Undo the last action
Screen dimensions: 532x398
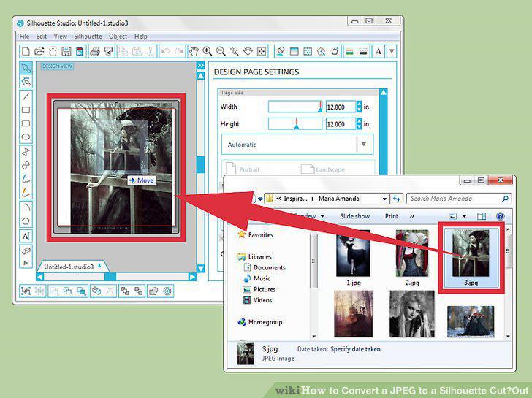(165, 51)
